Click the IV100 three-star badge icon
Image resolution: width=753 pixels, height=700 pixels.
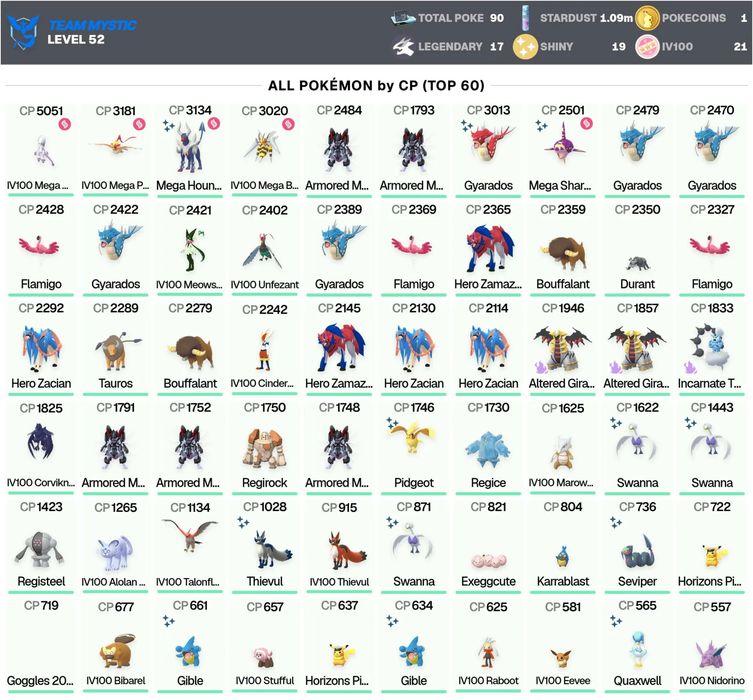(647, 47)
